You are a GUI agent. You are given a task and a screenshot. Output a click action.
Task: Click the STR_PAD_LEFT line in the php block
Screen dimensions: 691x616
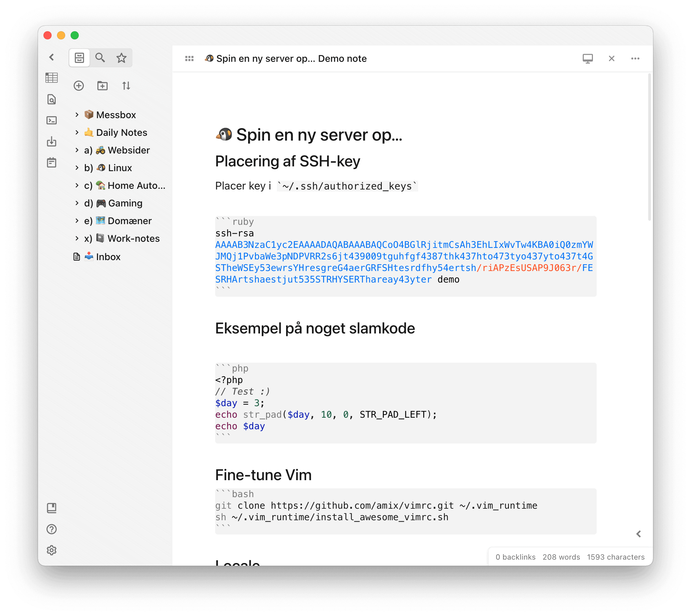(326, 414)
